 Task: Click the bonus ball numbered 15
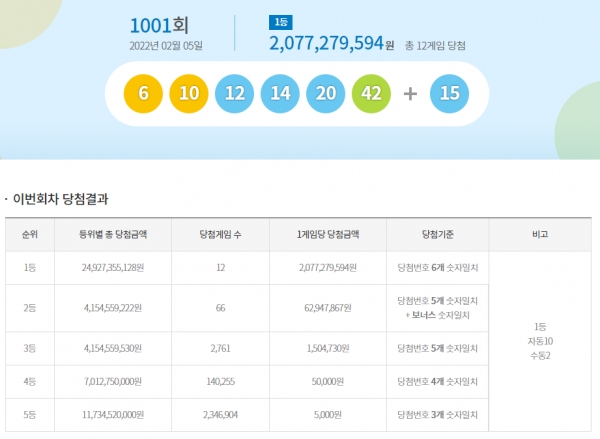[x=449, y=94]
